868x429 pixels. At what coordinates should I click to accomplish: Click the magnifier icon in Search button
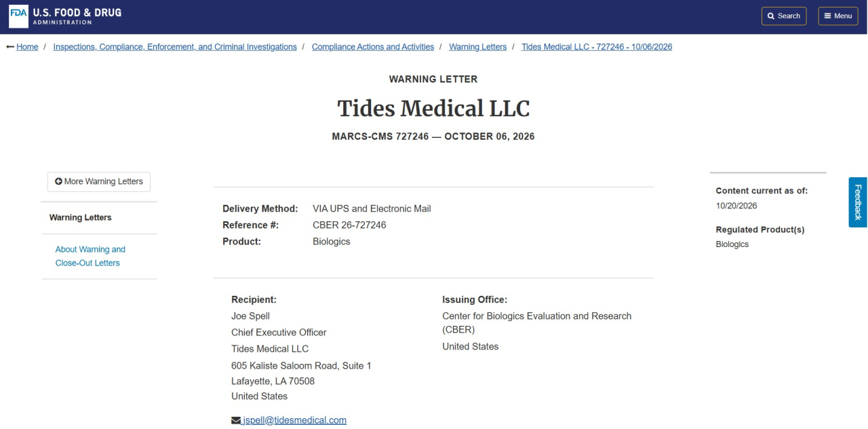(771, 16)
